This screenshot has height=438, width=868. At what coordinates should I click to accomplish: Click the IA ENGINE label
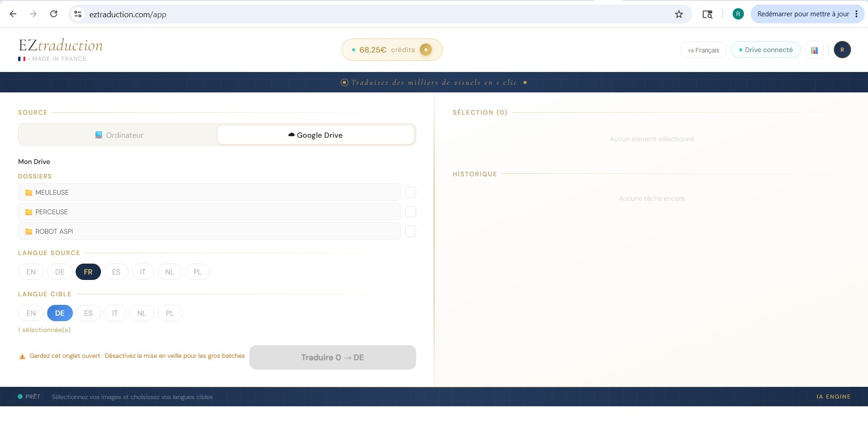[834, 397]
